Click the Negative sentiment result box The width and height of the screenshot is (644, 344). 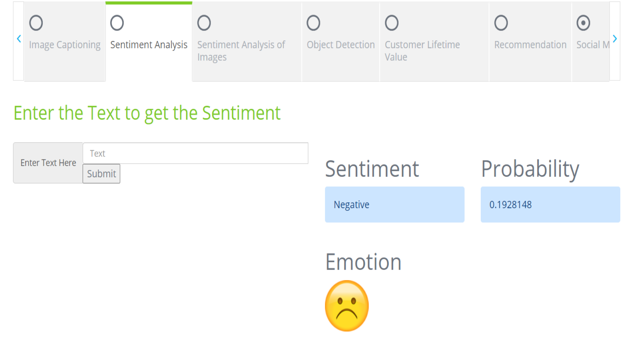click(395, 204)
